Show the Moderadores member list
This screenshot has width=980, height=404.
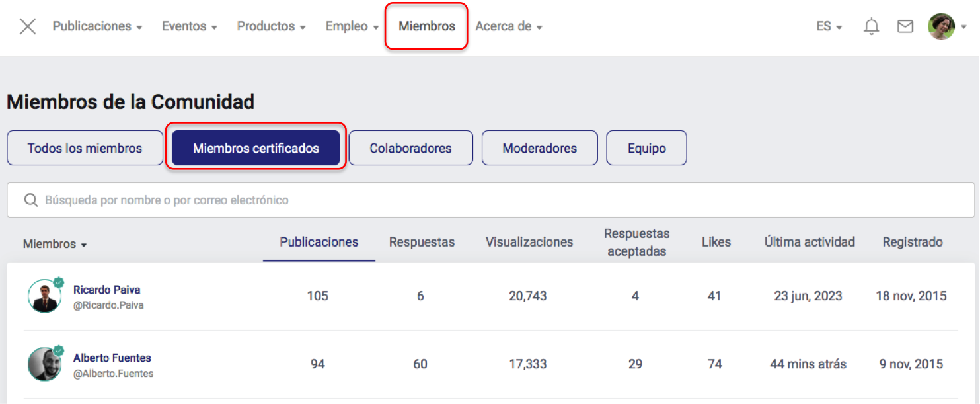[x=539, y=148]
